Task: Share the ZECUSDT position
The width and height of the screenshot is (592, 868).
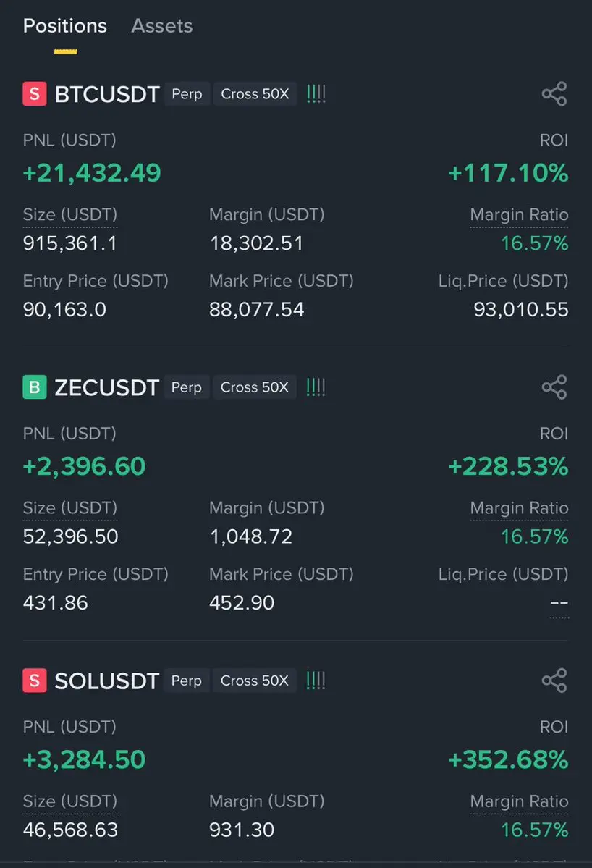Action: [x=554, y=387]
